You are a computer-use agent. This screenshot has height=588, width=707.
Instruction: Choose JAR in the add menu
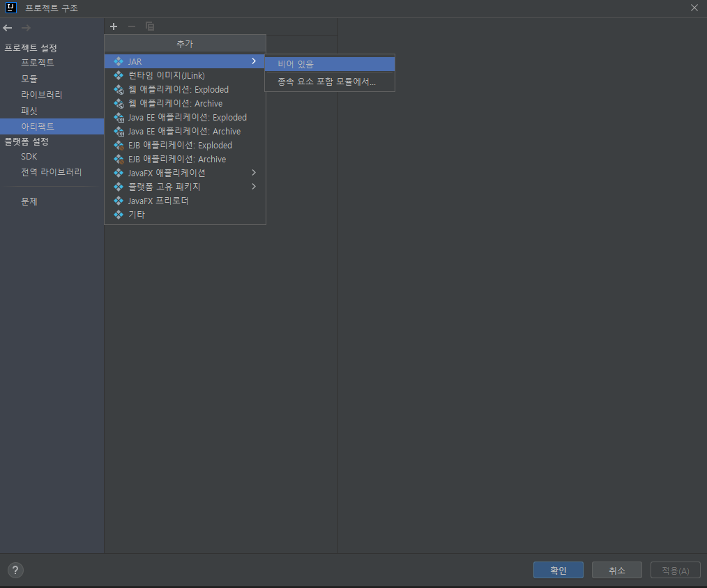[x=184, y=61]
